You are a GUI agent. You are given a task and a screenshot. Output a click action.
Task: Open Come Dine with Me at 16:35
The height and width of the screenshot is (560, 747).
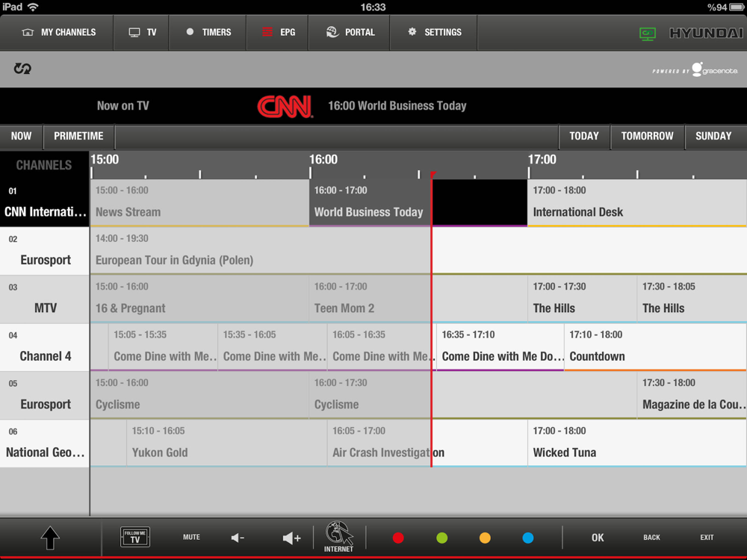click(500, 347)
